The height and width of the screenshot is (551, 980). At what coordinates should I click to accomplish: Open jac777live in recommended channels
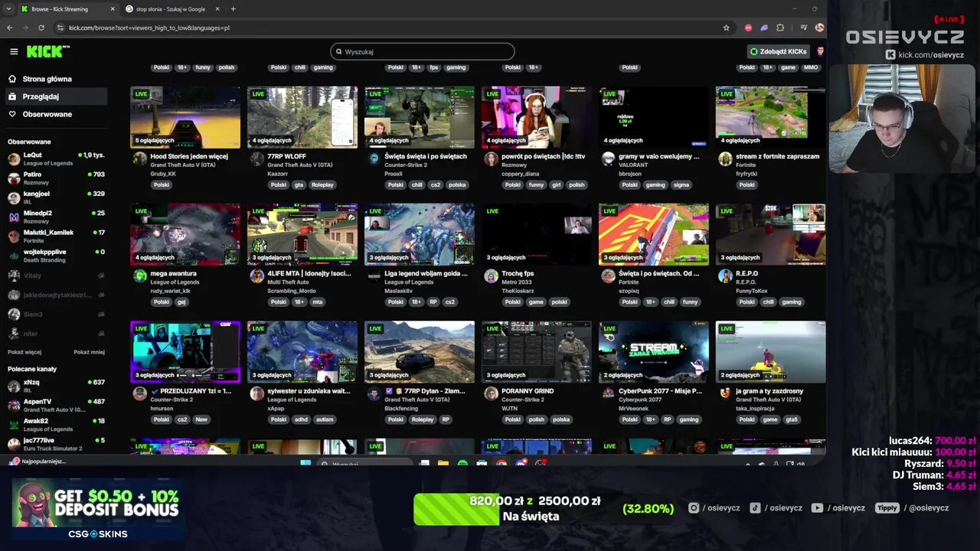click(56, 444)
